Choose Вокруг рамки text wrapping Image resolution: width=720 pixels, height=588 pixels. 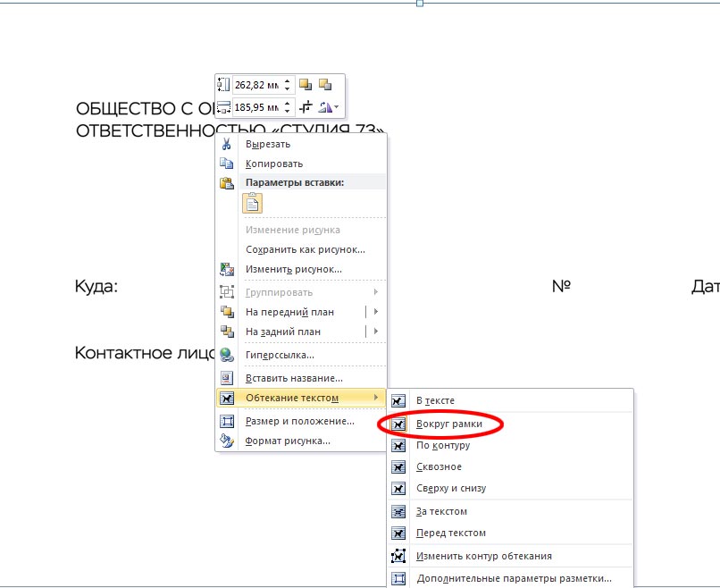click(x=510, y=424)
